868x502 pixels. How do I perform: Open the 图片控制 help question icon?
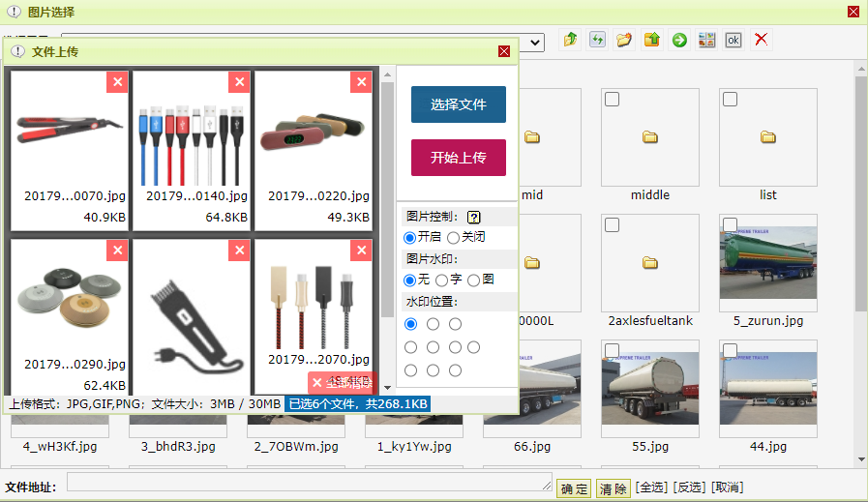click(474, 217)
